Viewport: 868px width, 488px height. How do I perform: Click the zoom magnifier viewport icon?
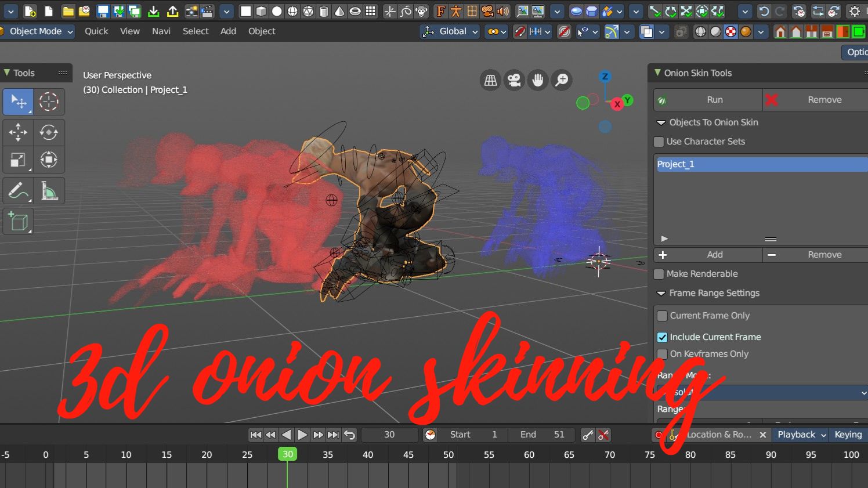click(562, 80)
